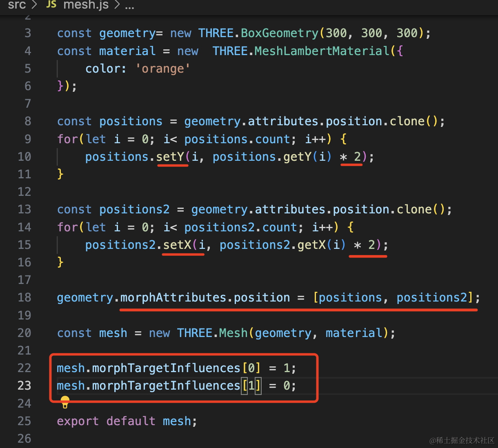
Task: Click 'morphTargetInfluences' on line 22
Action: coord(167,368)
